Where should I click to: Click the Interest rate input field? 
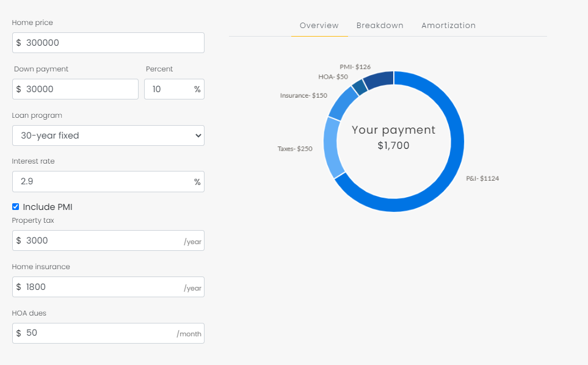click(x=104, y=182)
